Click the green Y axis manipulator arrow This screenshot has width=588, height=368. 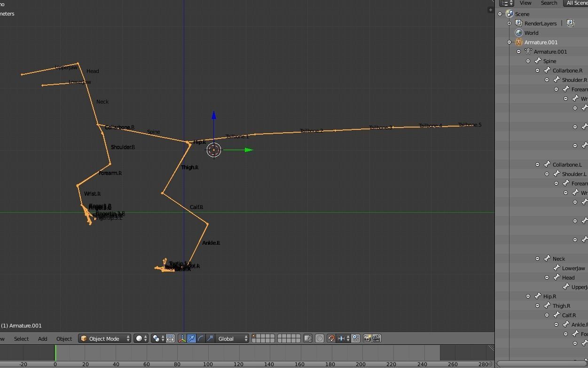point(249,150)
